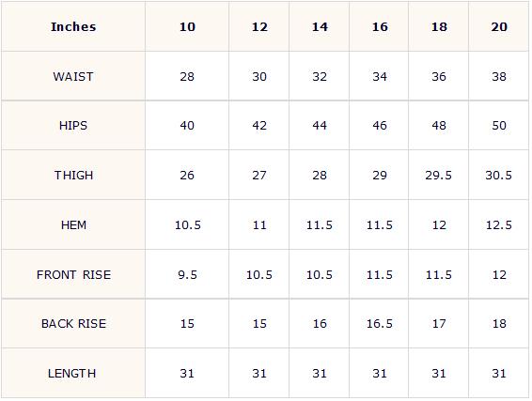Screen dimensions: 532x401
Task: Click hem value 10.5 for size 10
Action: (187, 224)
